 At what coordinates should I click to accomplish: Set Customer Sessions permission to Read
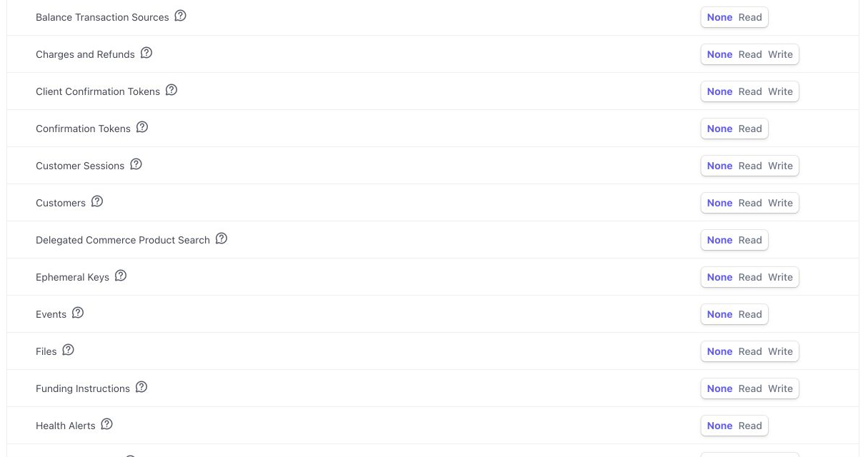click(750, 166)
